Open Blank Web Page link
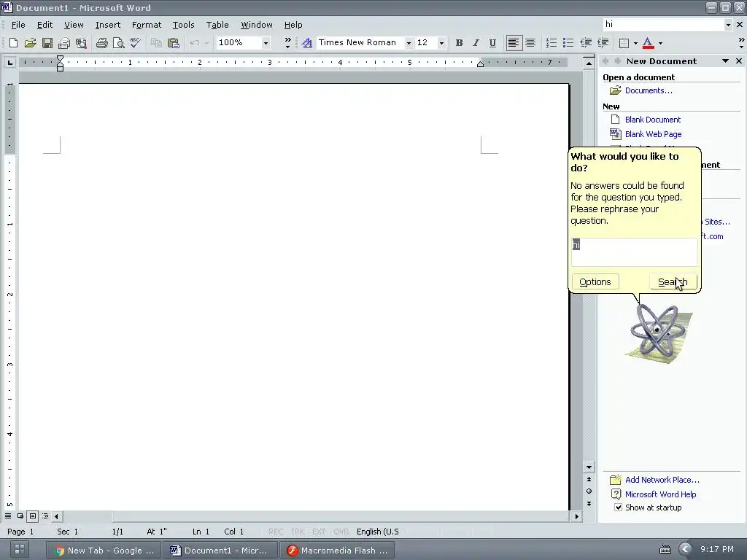This screenshot has height=560, width=747. tap(653, 134)
